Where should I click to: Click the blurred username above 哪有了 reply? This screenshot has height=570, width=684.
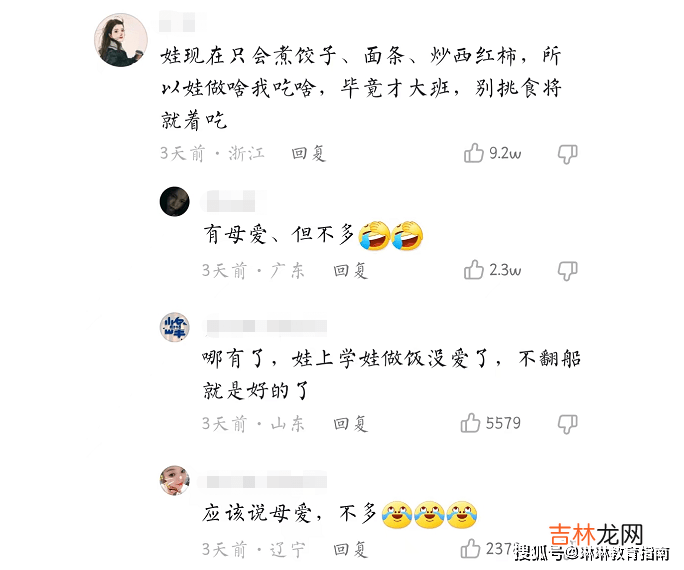click(267, 326)
